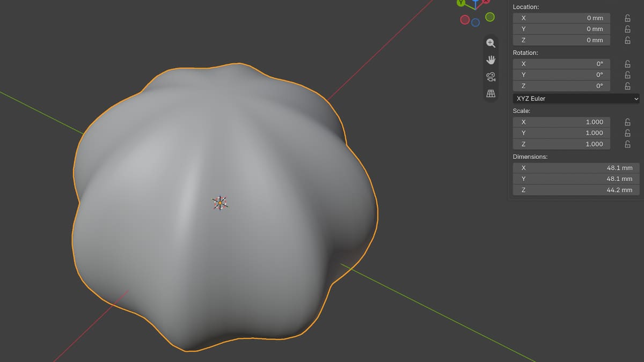The width and height of the screenshot is (644, 362).
Task: Click the Location Y field
Action: [x=562, y=29]
